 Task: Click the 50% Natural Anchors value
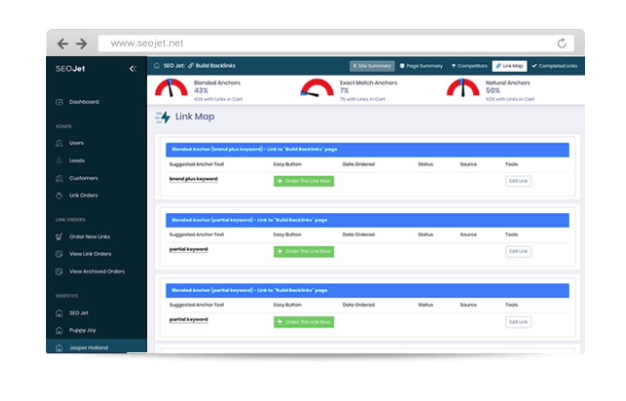(x=493, y=91)
